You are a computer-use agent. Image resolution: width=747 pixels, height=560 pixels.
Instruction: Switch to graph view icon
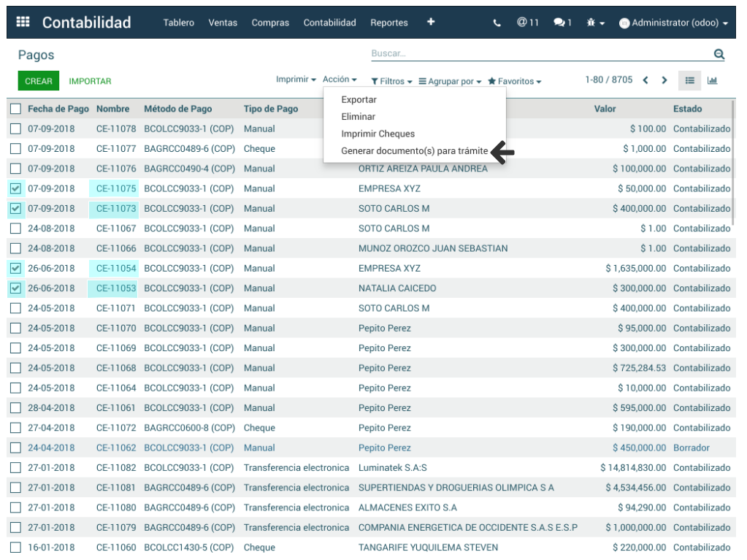click(x=712, y=80)
